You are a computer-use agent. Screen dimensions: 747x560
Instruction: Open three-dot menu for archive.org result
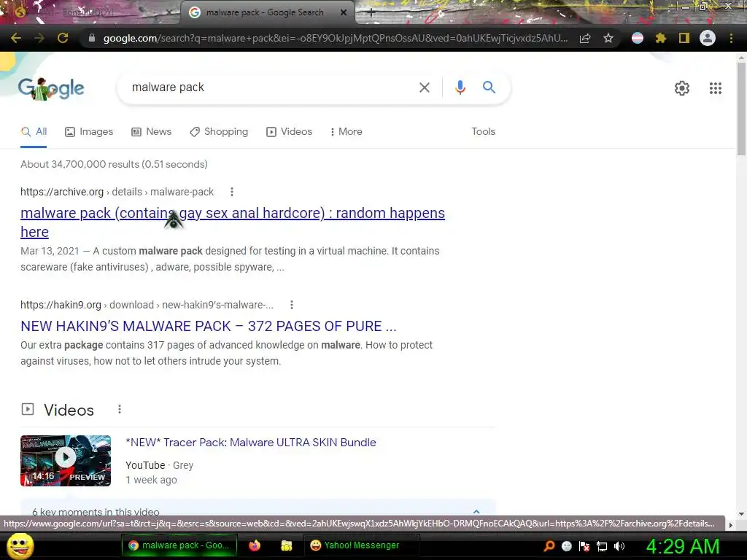click(x=232, y=192)
